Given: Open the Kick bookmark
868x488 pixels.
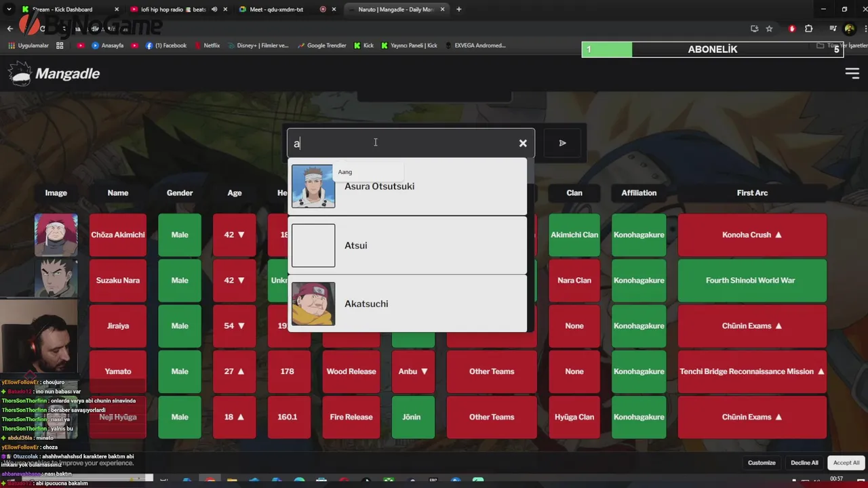Looking at the screenshot, I should tap(363, 45).
